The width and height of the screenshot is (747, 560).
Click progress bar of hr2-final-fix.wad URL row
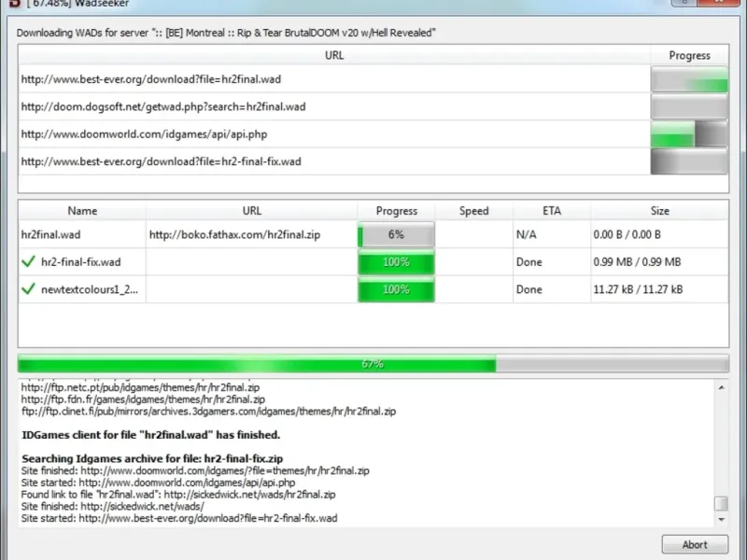(689, 161)
